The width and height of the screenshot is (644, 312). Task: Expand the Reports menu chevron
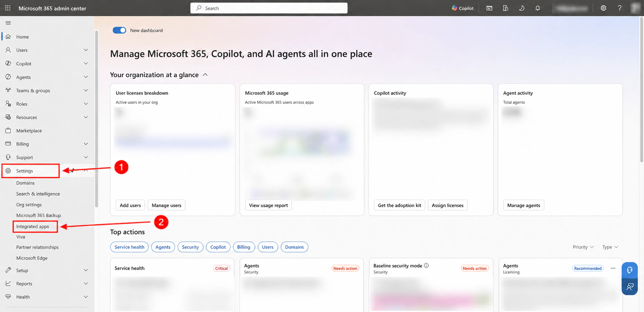[x=86, y=283]
